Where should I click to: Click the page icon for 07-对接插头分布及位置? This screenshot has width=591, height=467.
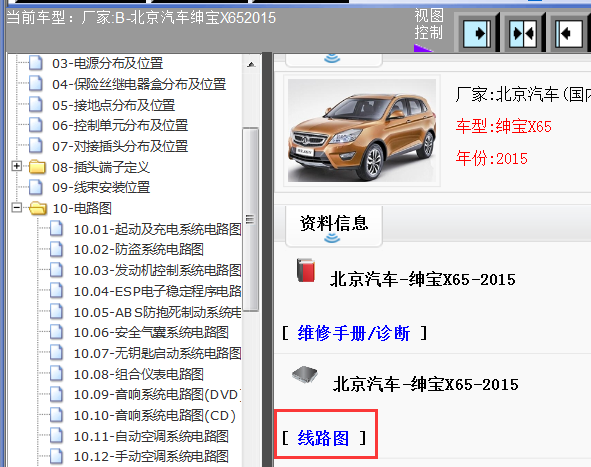coord(36,145)
